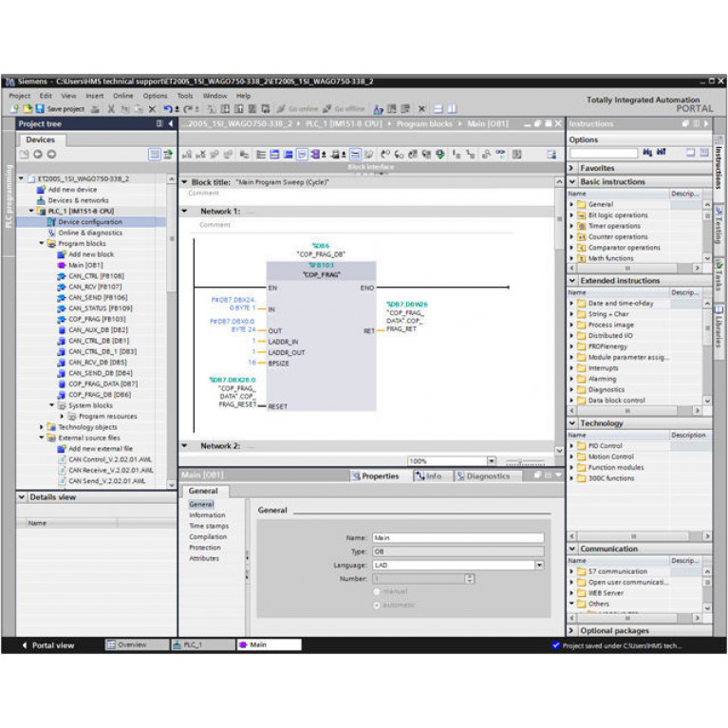Click the Undo arrow in the toolbar

166,109
